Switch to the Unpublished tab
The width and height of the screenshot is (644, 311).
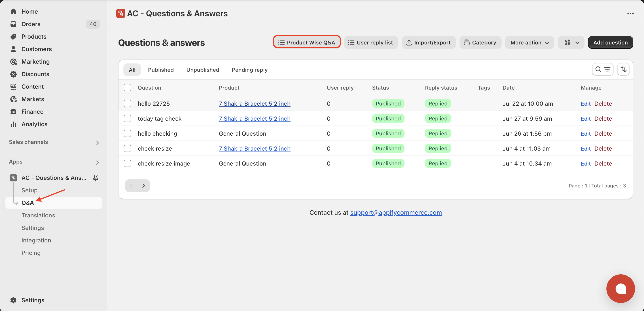(203, 70)
